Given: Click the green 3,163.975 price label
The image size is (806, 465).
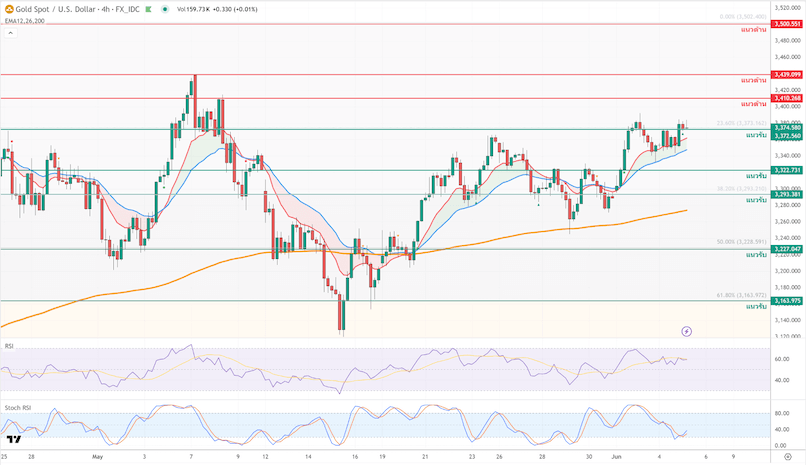Looking at the screenshot, I should [x=787, y=301].
